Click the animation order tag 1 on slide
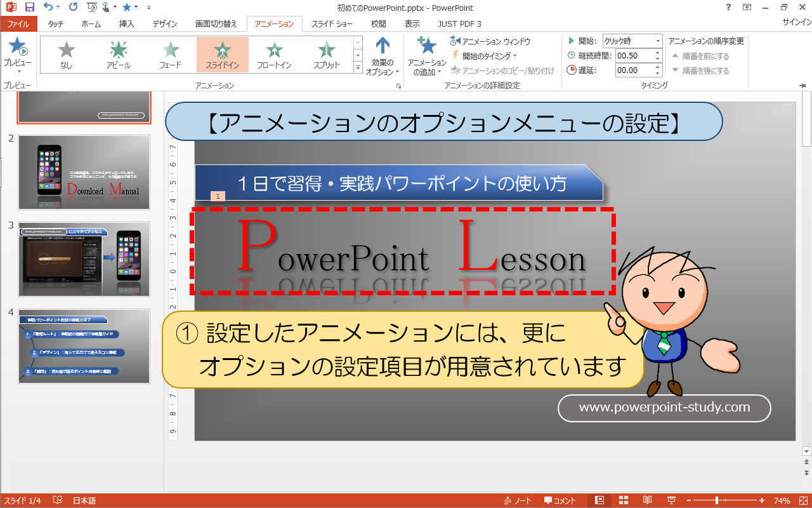Screen dimensions: 812x508 pyautogui.click(x=218, y=196)
